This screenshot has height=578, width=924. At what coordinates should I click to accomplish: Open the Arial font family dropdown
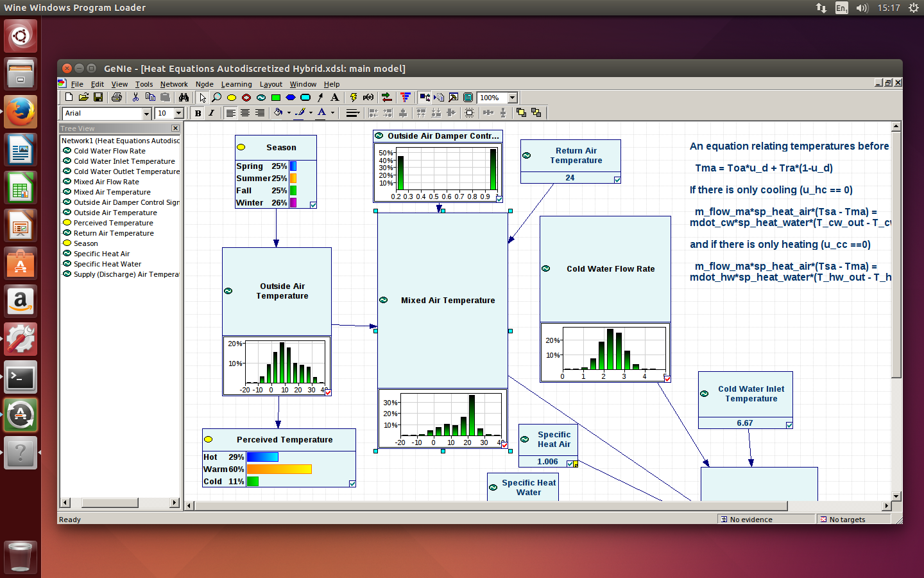[x=146, y=113]
